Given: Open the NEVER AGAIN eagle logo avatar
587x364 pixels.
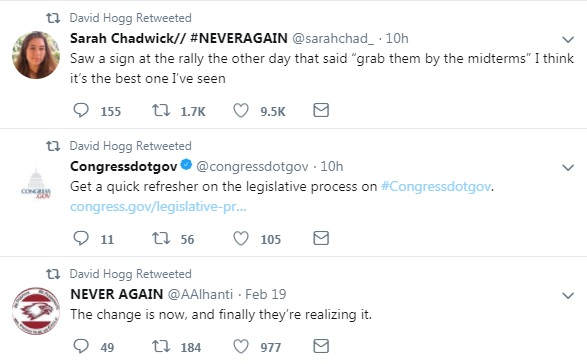Looking at the screenshot, I should pos(36,311).
